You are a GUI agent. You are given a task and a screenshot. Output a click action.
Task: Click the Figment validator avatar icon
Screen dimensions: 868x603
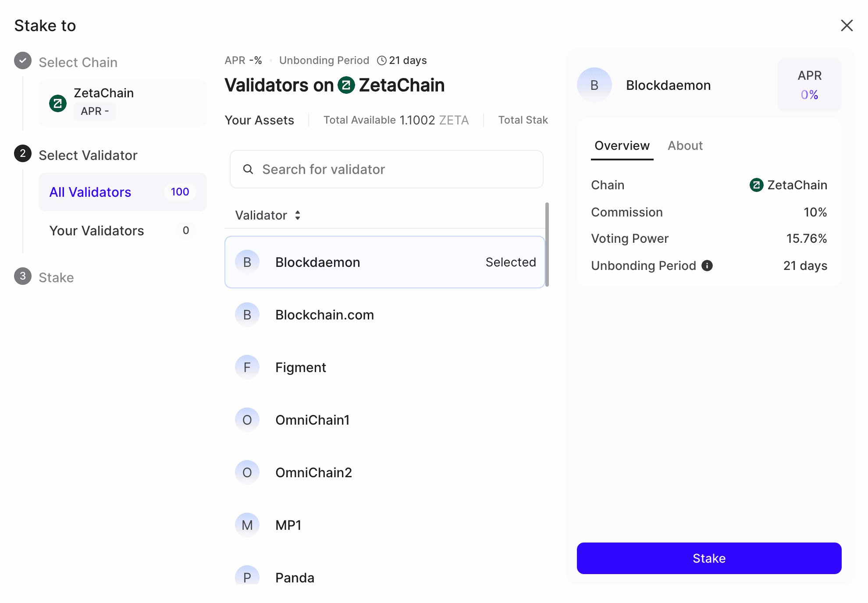tap(247, 367)
